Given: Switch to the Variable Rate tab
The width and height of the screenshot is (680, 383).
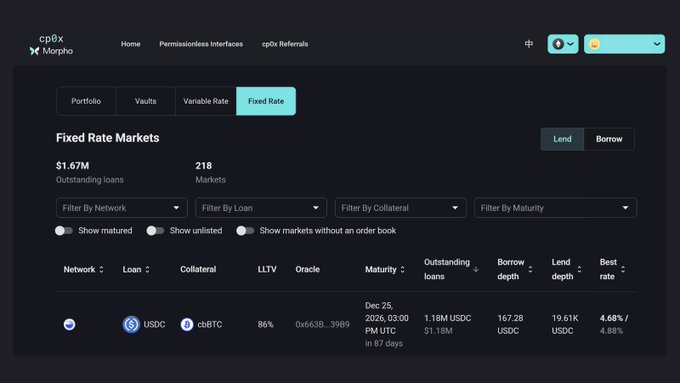Looking at the screenshot, I should 206,101.
